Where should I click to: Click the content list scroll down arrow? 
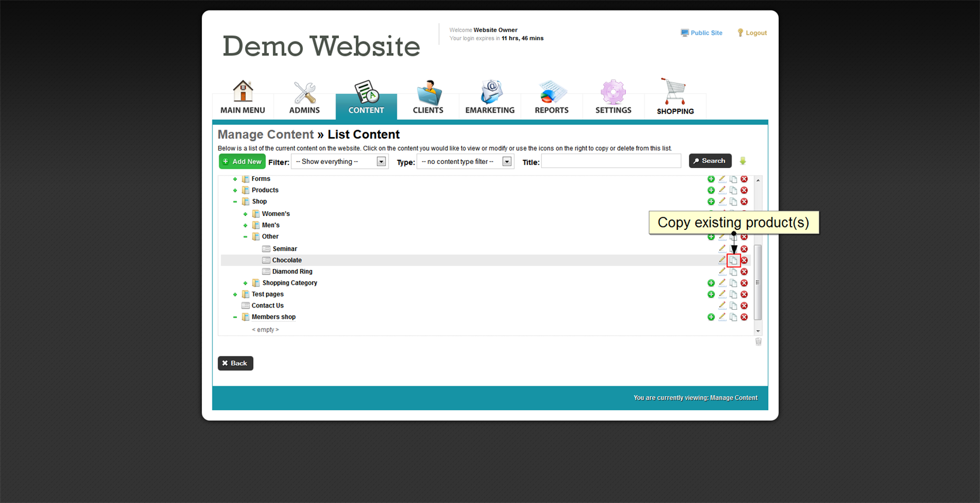(758, 331)
